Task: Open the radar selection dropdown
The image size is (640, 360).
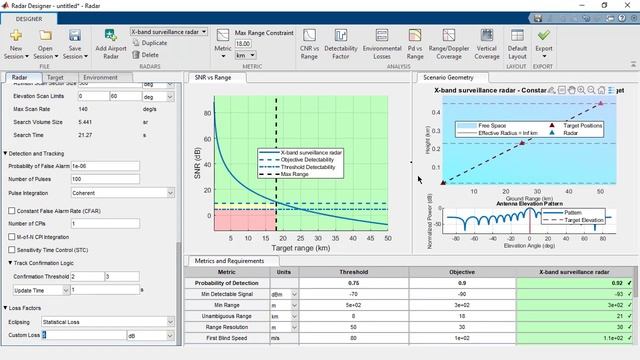Action: [169, 32]
